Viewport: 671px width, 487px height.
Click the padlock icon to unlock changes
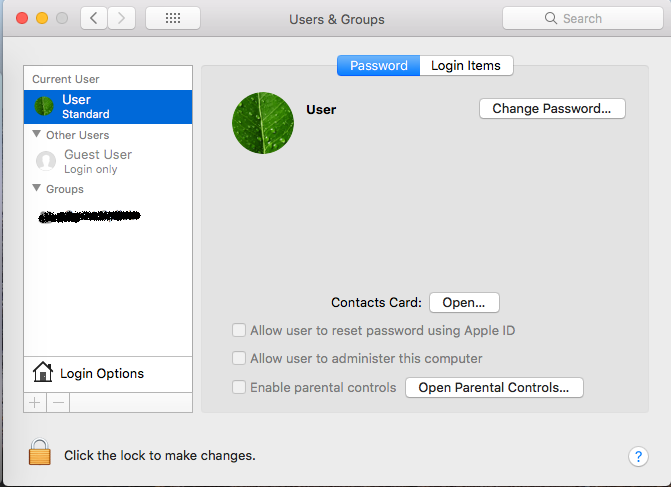point(40,452)
